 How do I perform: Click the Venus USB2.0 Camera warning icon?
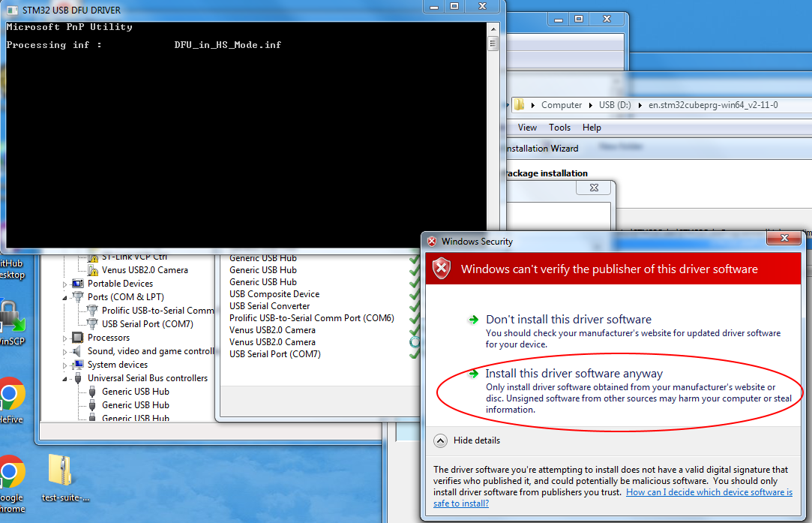[93, 270]
